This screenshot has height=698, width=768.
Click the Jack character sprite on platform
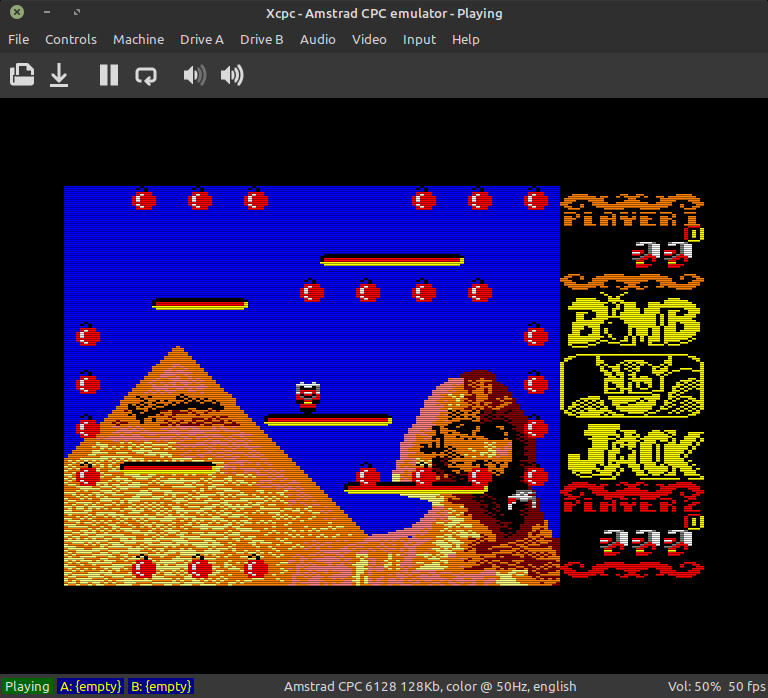click(308, 398)
